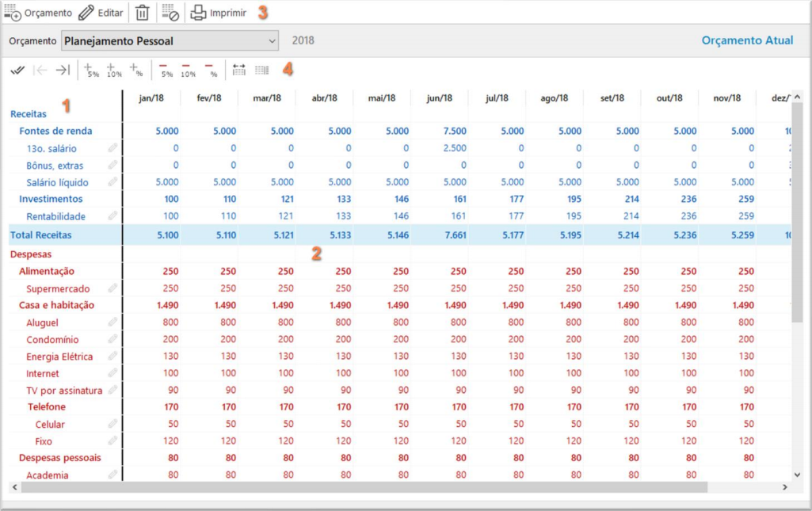Click the horizontal scrollbar right arrow

pyautogui.click(x=797, y=487)
